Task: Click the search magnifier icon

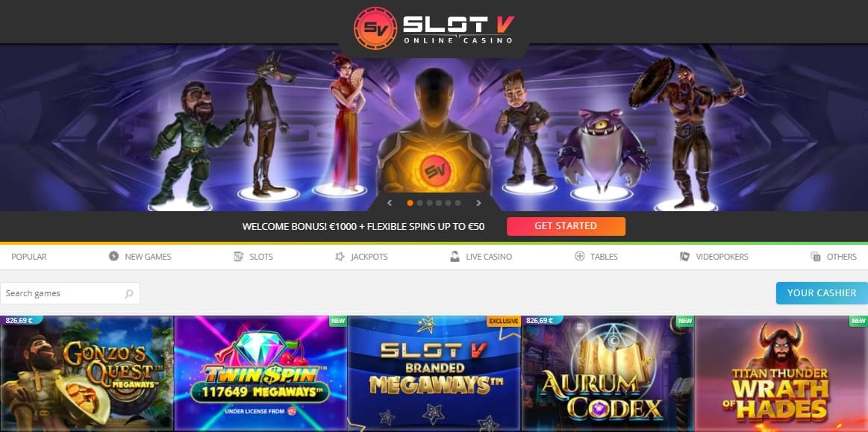Action: [129, 294]
